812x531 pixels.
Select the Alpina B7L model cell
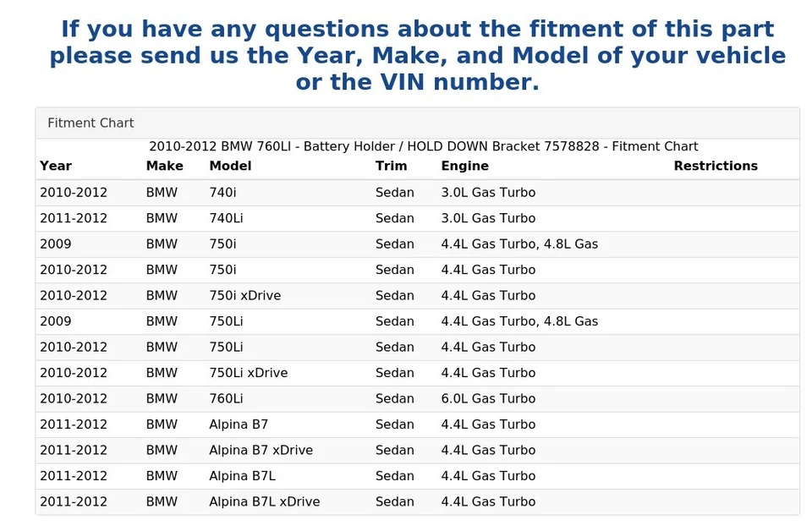242,476
